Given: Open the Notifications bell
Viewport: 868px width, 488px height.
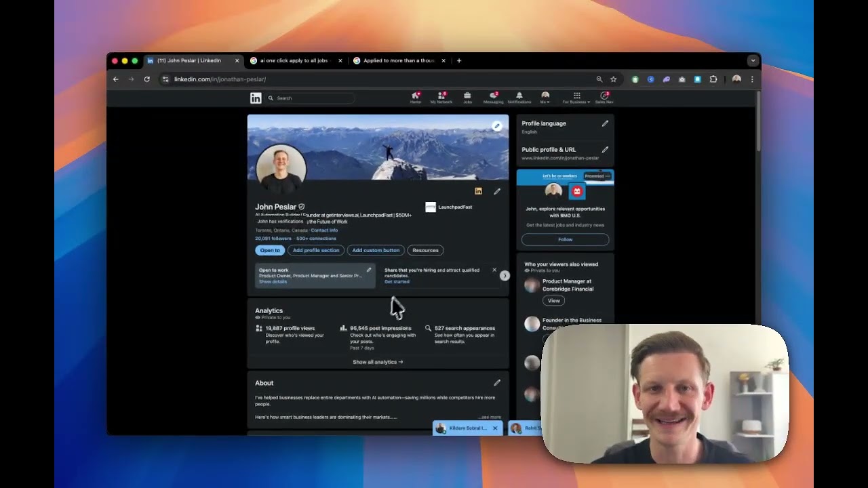Looking at the screenshot, I should tap(519, 98).
